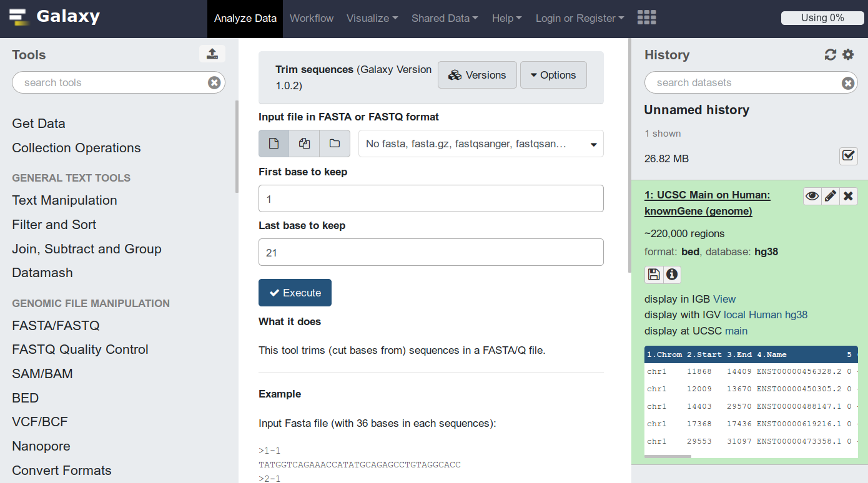Go to the Workflow tab

tap(312, 18)
